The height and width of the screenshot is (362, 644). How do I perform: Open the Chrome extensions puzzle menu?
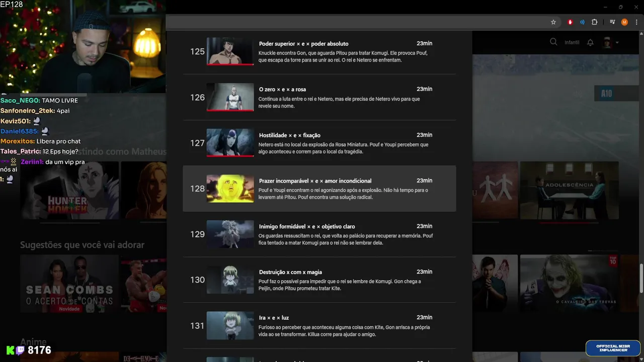point(595,22)
